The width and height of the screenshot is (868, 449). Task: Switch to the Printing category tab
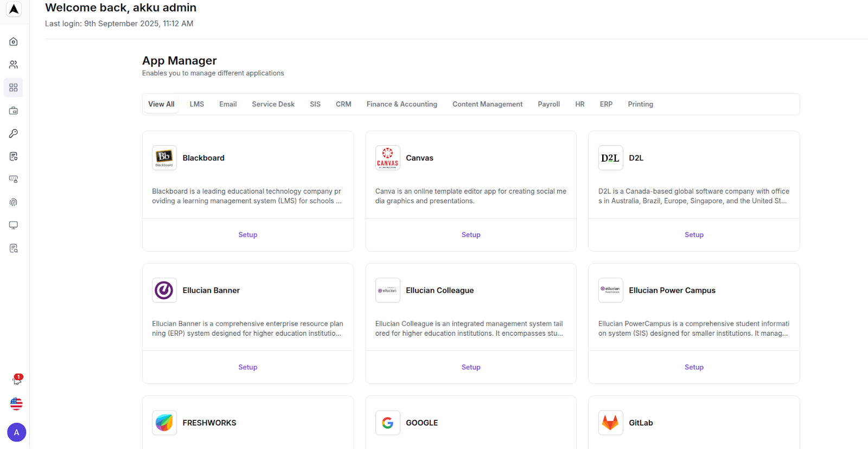click(641, 104)
